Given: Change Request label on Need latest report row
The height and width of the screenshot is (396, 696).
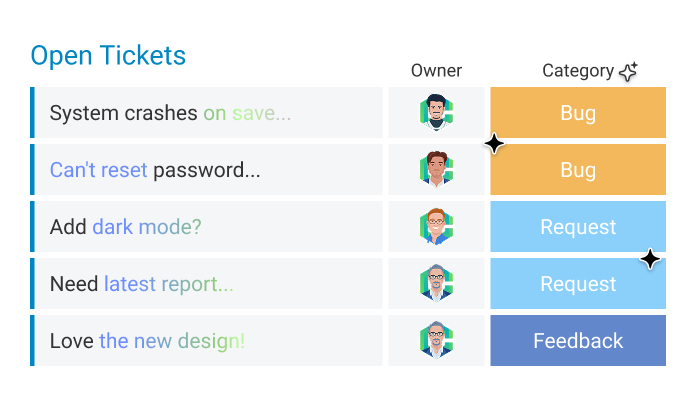Looking at the screenshot, I should pos(578,284).
